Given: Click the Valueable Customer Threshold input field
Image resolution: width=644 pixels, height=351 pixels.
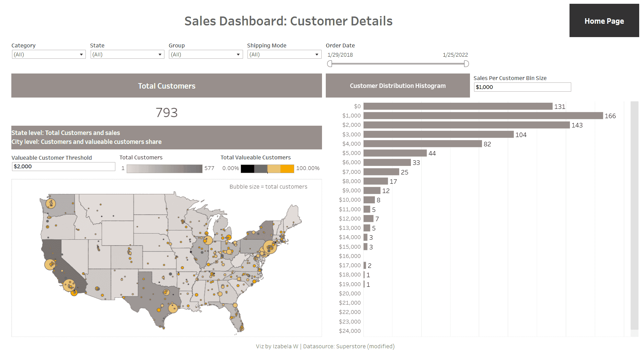Looking at the screenshot, I should click(64, 167).
